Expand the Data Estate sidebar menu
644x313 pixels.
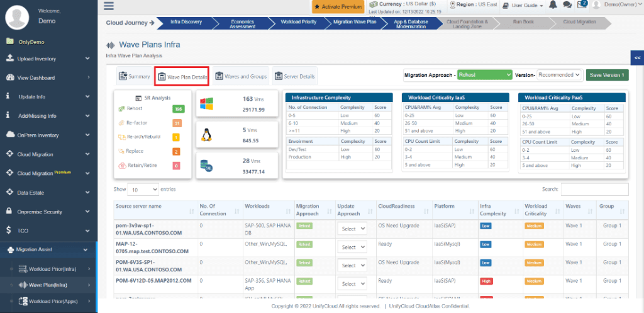point(48,193)
